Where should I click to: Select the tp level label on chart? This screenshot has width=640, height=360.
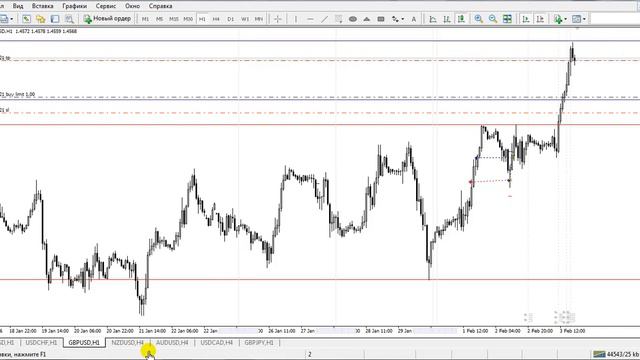[x=5, y=58]
